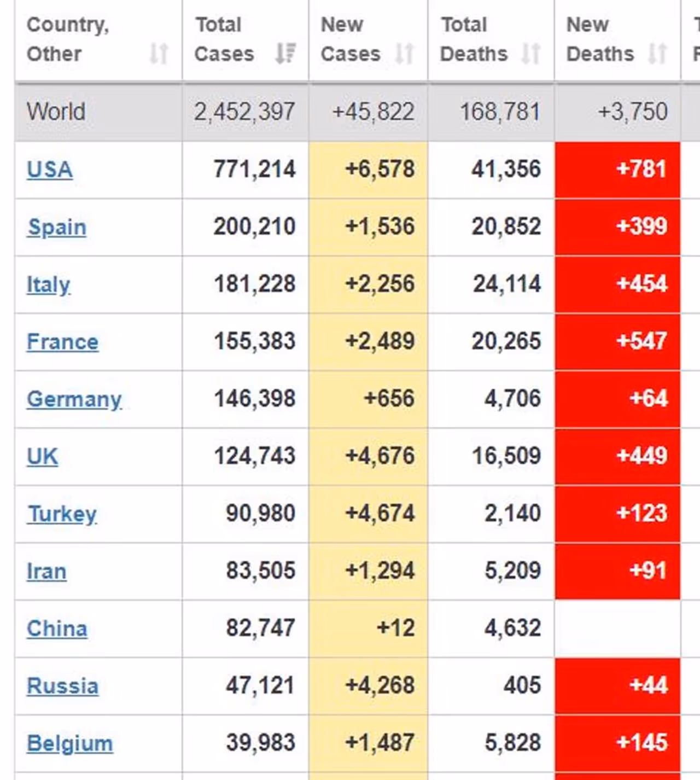Sort by Country, Other column icon
The width and height of the screenshot is (700, 780).
coord(159,54)
